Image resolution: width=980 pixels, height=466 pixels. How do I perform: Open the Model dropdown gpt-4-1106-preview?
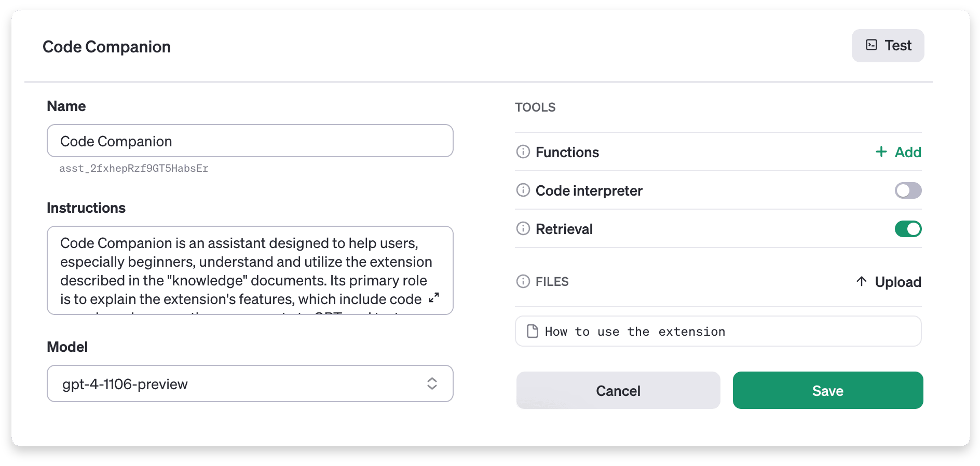click(239, 383)
